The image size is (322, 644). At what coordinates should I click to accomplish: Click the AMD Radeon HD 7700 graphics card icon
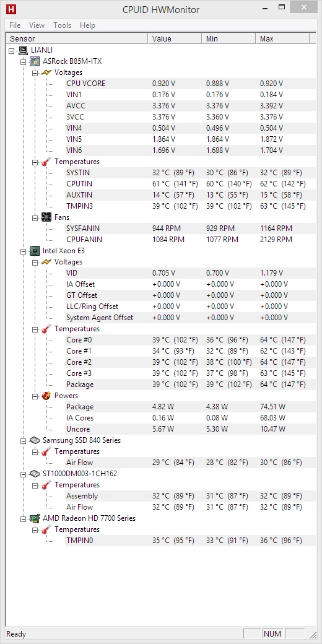[35, 518]
